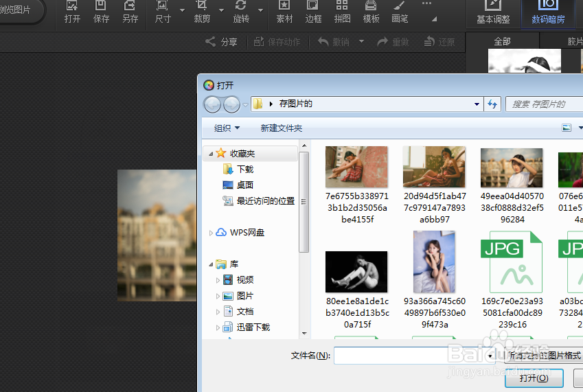Click the 浏览图片 button
The image size is (583, 392).
[19, 10]
